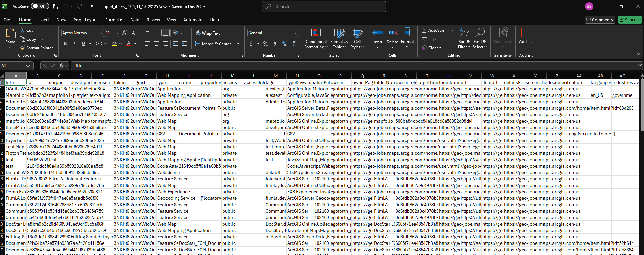Expand the Aptos Narrow font name dropdown

(102, 33)
